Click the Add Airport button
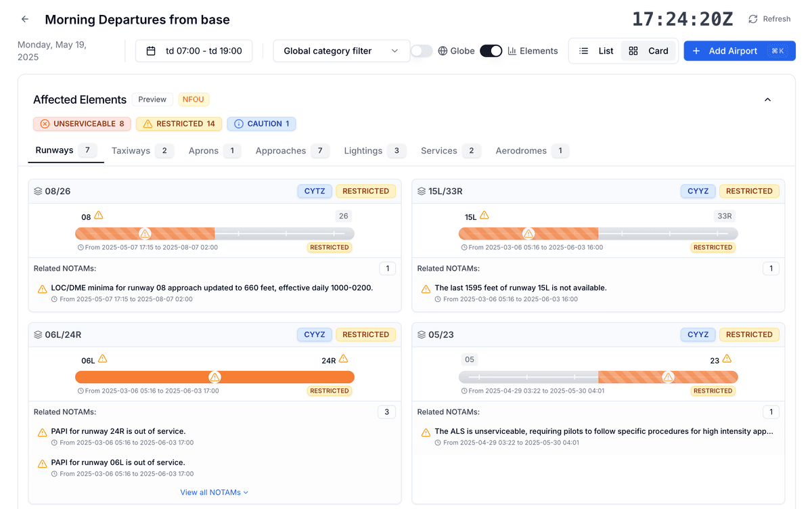This screenshot has width=812, height=509. tap(739, 50)
